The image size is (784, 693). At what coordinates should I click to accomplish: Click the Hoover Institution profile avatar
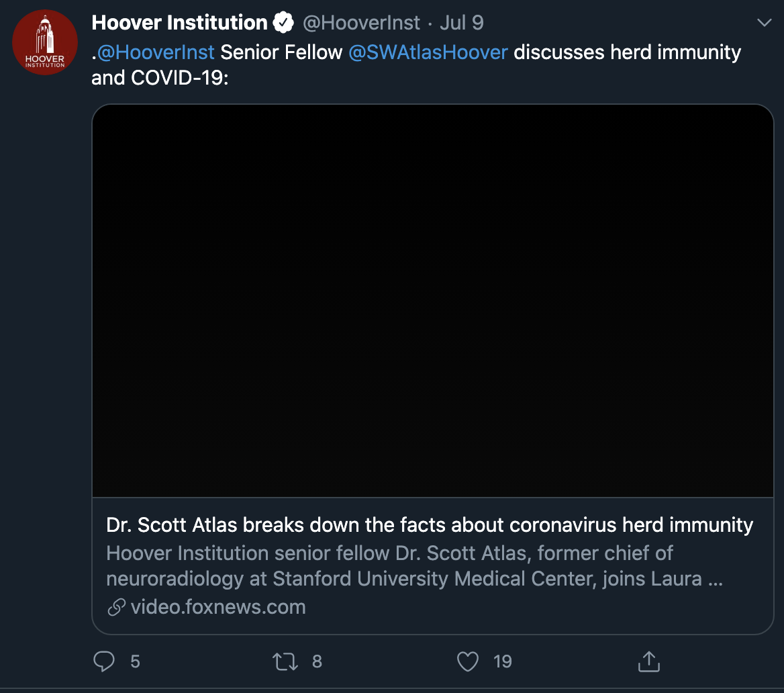(45, 42)
